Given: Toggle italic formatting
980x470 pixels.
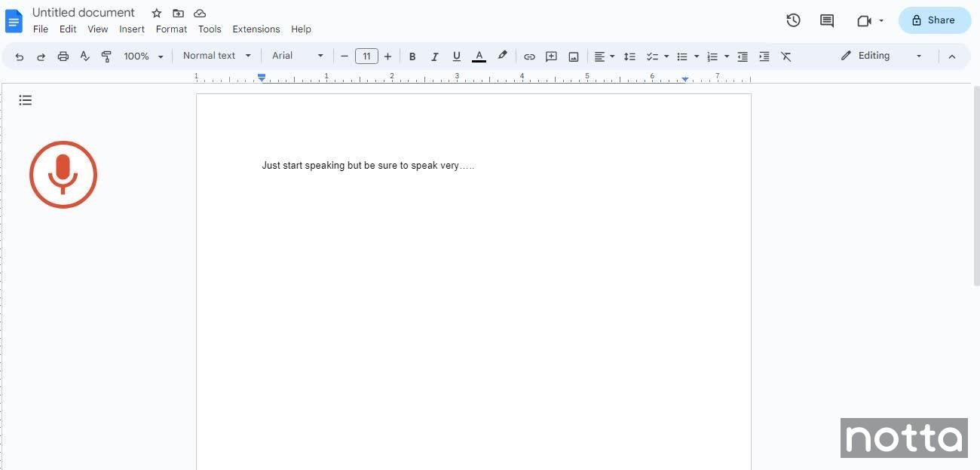Looking at the screenshot, I should pyautogui.click(x=434, y=56).
